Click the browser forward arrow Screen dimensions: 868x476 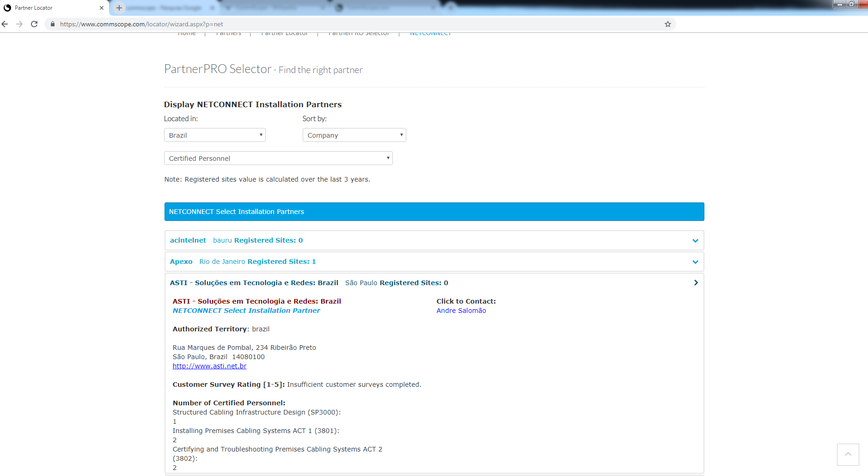coord(19,24)
